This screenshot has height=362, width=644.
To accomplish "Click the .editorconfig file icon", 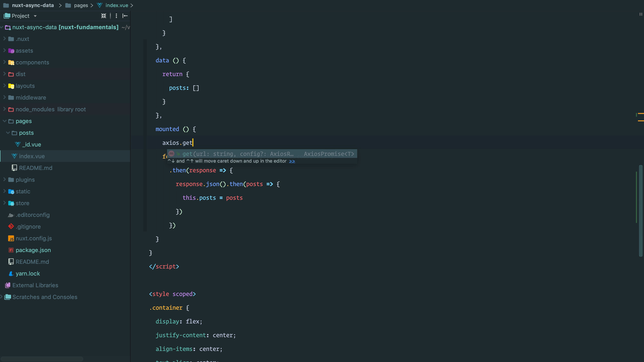I will click(11, 215).
